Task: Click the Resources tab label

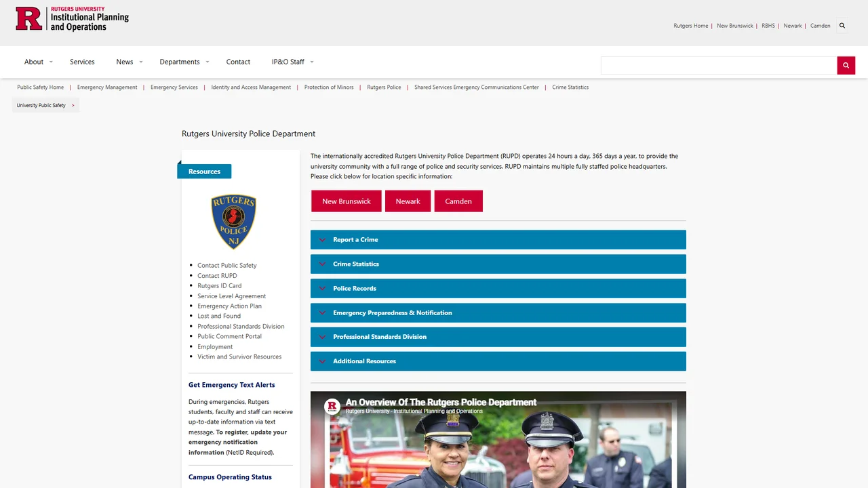Action: pyautogui.click(x=204, y=171)
